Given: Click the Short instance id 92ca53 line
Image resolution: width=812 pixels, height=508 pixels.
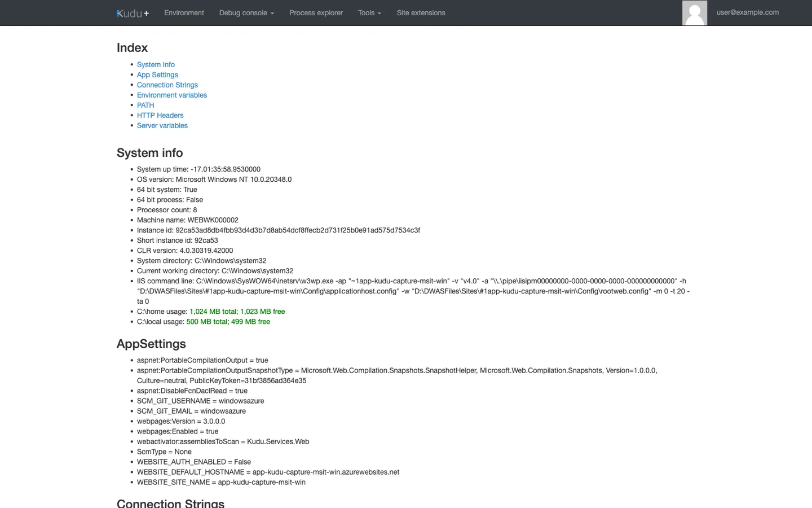Looking at the screenshot, I should tap(178, 240).
